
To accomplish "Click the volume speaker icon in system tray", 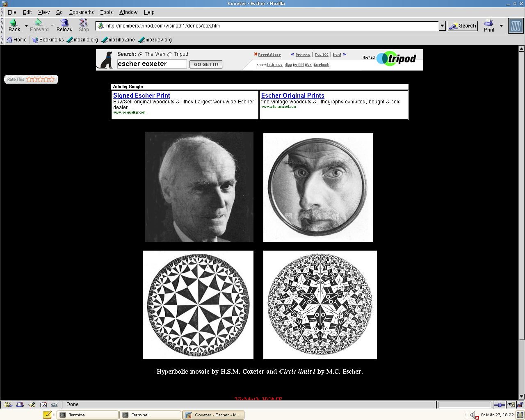I will pos(473,415).
